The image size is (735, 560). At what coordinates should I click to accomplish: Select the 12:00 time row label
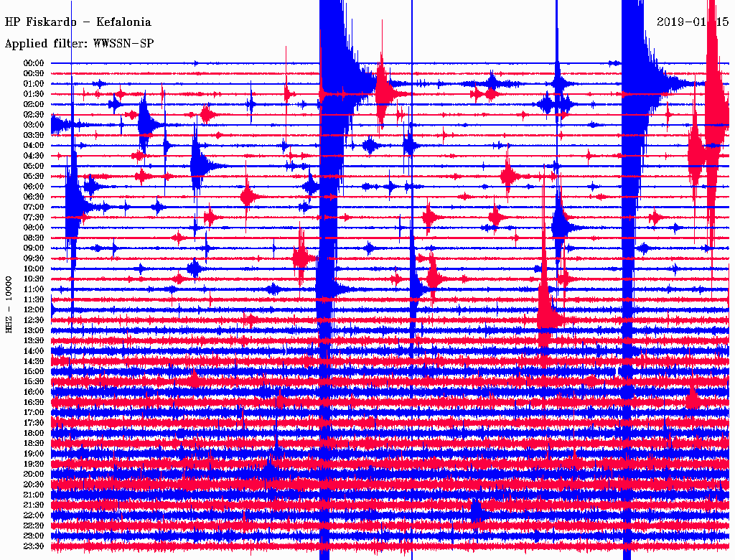tap(34, 309)
